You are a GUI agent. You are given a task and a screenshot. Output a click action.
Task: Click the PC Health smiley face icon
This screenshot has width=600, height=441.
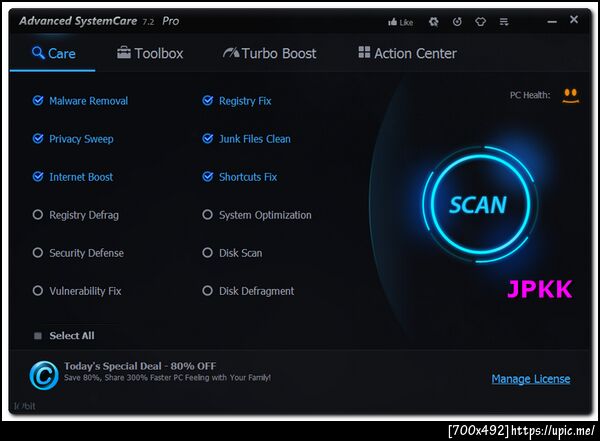(x=571, y=95)
